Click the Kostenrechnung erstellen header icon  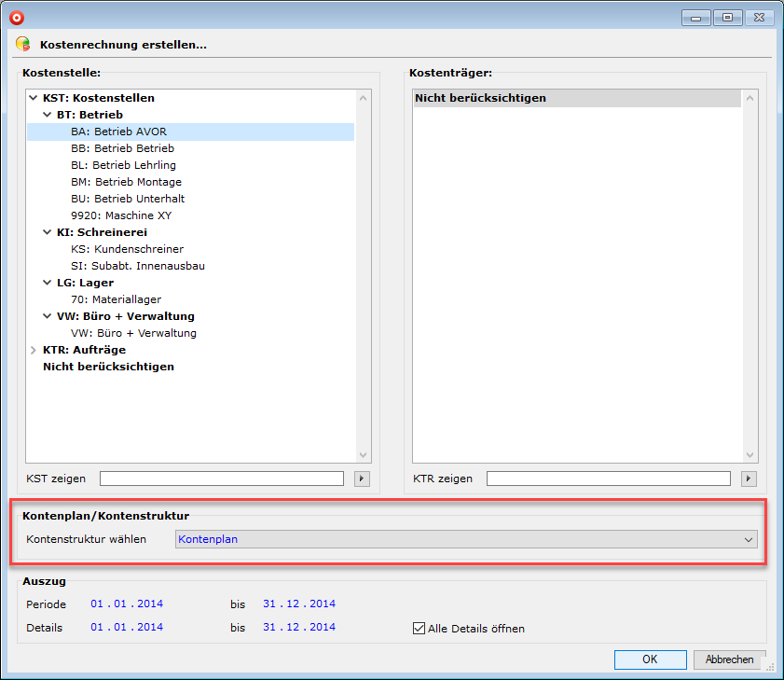23,44
